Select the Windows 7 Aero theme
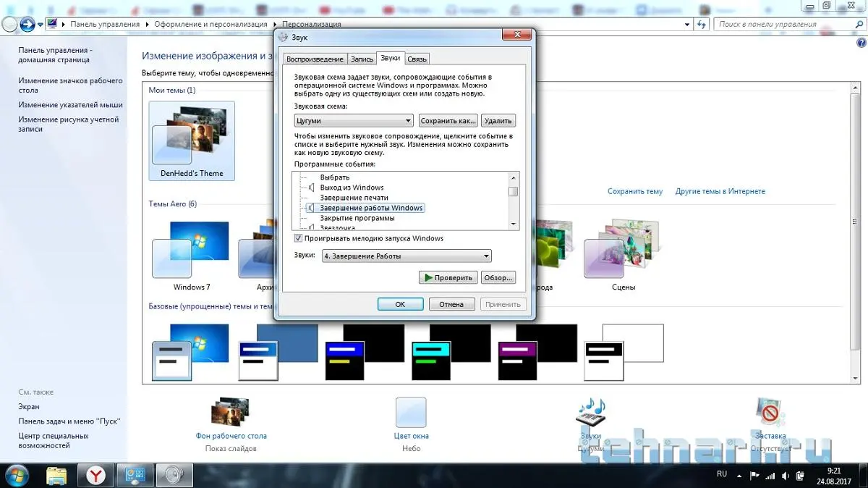Viewport: 868px width, 488px height. click(192, 256)
